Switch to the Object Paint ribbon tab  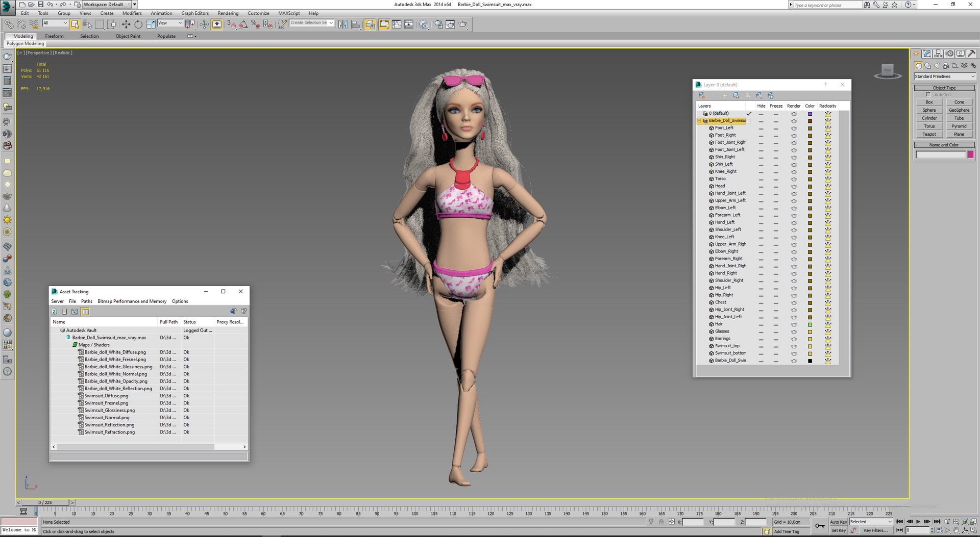coord(128,36)
